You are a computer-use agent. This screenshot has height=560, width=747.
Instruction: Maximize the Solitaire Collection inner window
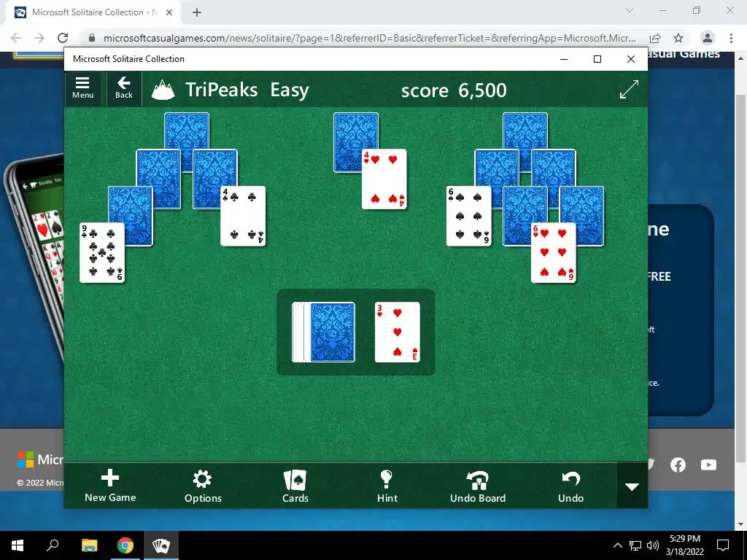click(597, 59)
